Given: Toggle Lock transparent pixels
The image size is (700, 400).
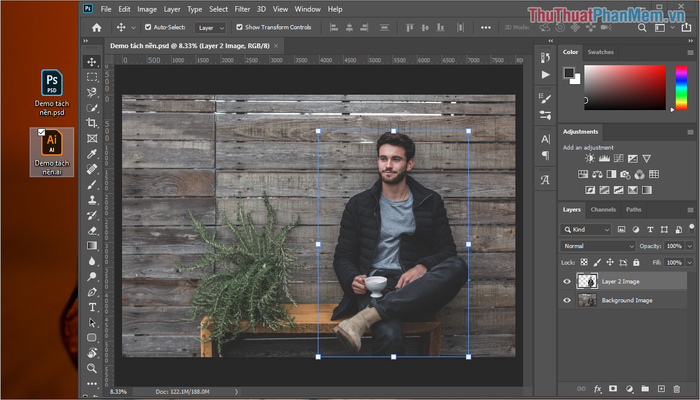Looking at the screenshot, I should click(x=584, y=262).
